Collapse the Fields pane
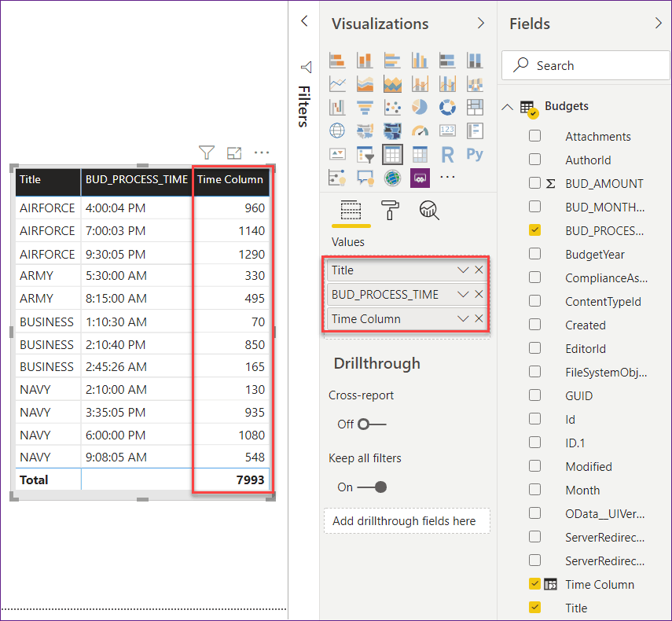Image resolution: width=672 pixels, height=621 pixels. 659,23
